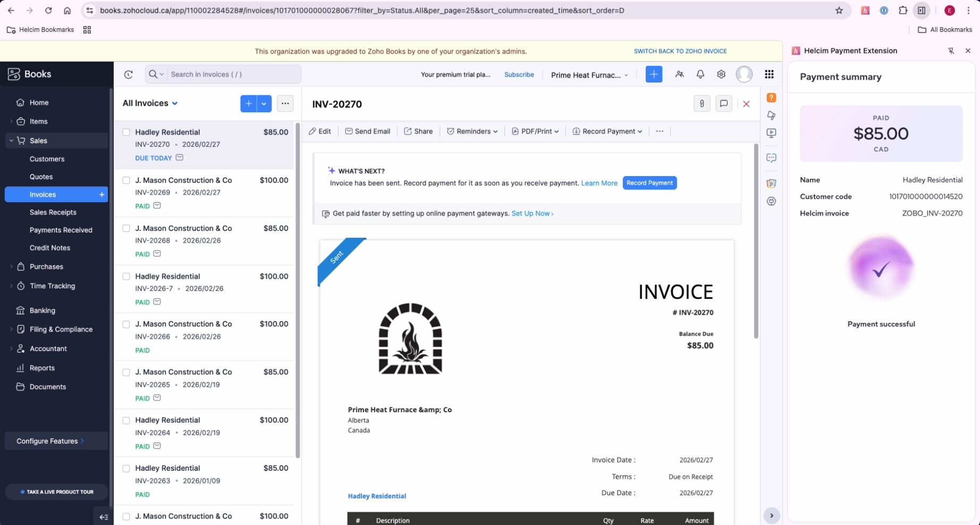Open the comments and history icon

(x=723, y=104)
